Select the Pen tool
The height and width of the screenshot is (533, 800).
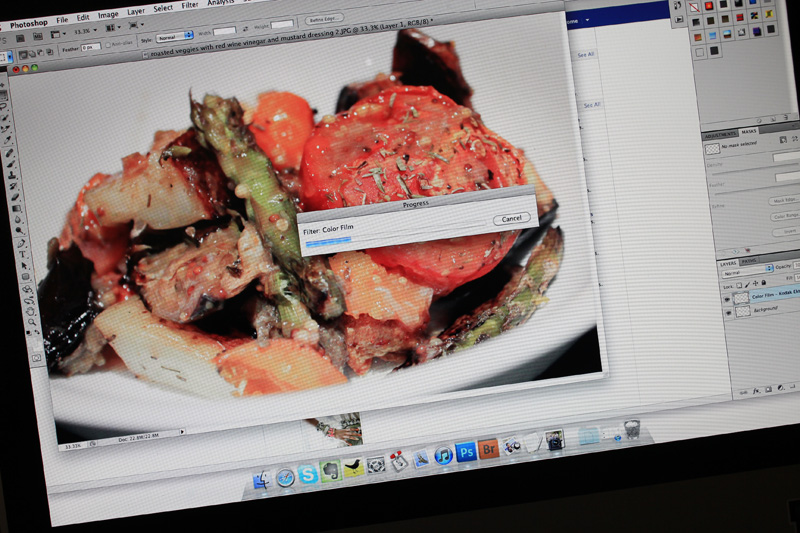21,243
